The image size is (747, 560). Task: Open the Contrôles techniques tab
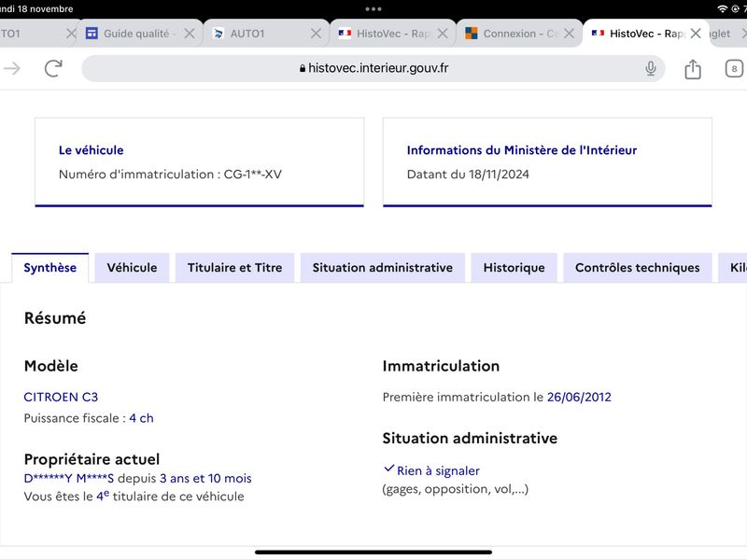[638, 268]
